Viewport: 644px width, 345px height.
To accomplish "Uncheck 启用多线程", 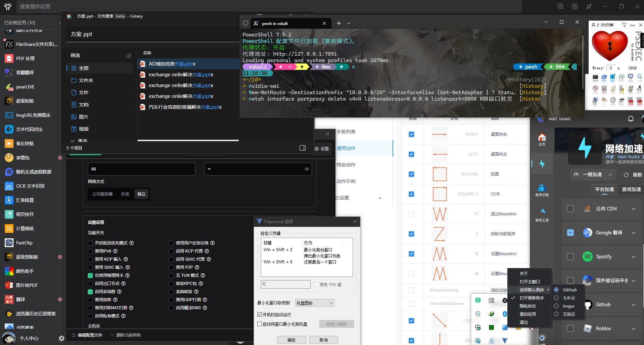I will click(x=90, y=292).
